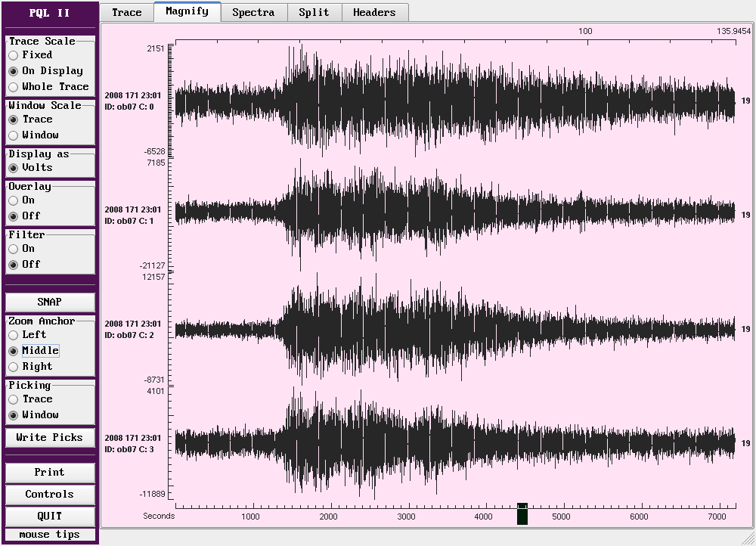Click the Print button
Viewport: 756px width, 546px height.
click(49, 473)
